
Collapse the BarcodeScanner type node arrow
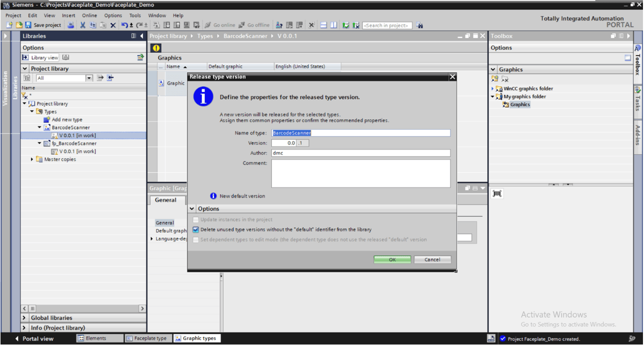(x=40, y=128)
